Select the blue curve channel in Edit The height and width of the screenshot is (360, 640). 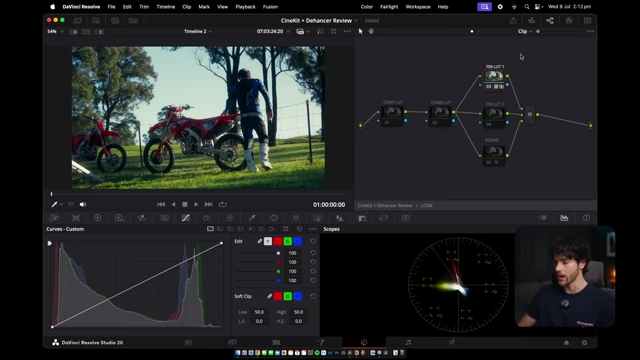tap(298, 241)
